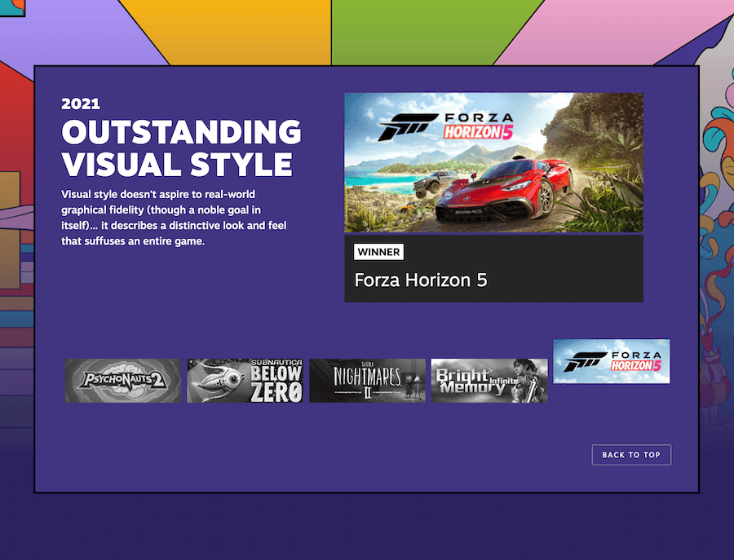Click the WINNER badge label

(378, 252)
